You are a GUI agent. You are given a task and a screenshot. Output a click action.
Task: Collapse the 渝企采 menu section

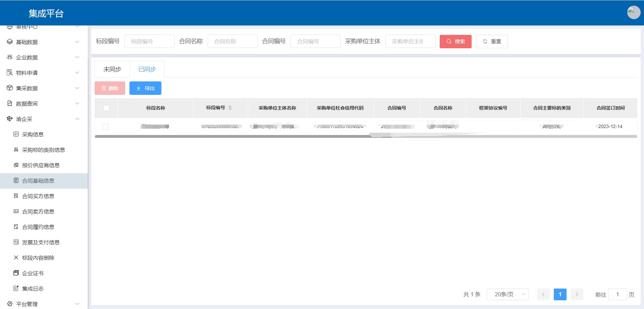[77, 119]
